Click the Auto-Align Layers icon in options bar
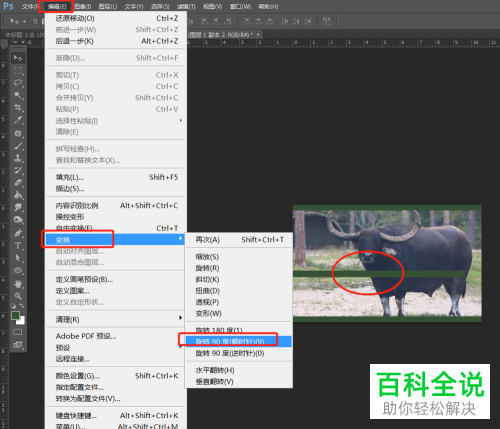This screenshot has height=429, width=500. coord(327,21)
